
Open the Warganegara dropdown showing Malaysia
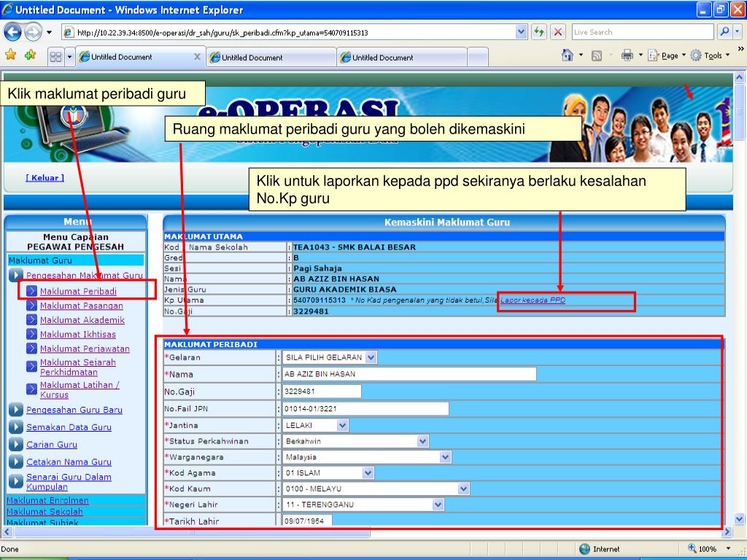[x=367, y=457]
